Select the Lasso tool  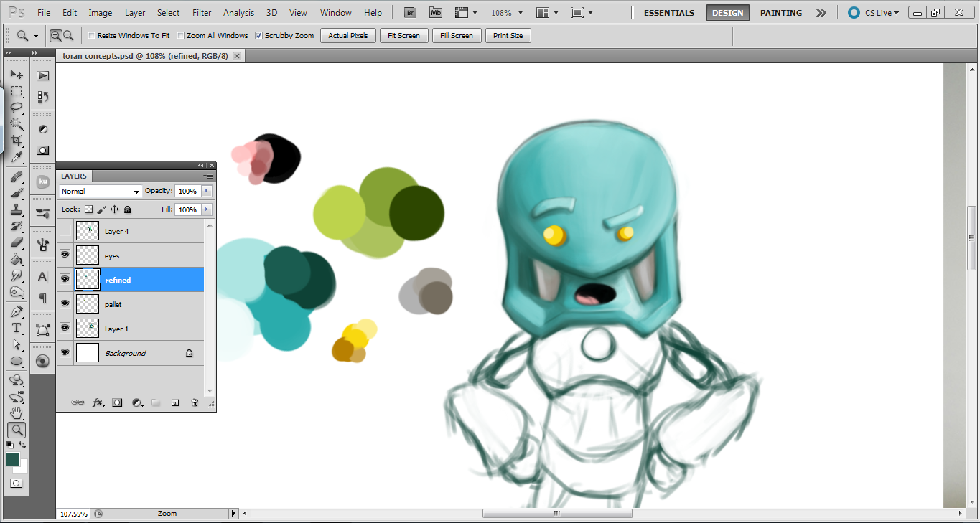[17, 108]
